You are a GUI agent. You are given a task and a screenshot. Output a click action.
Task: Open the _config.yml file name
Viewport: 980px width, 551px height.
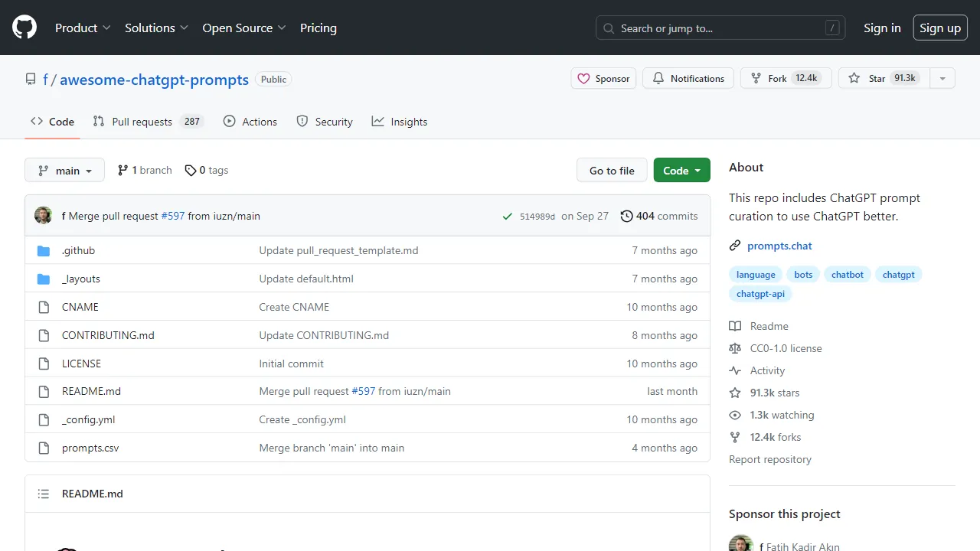(x=89, y=420)
